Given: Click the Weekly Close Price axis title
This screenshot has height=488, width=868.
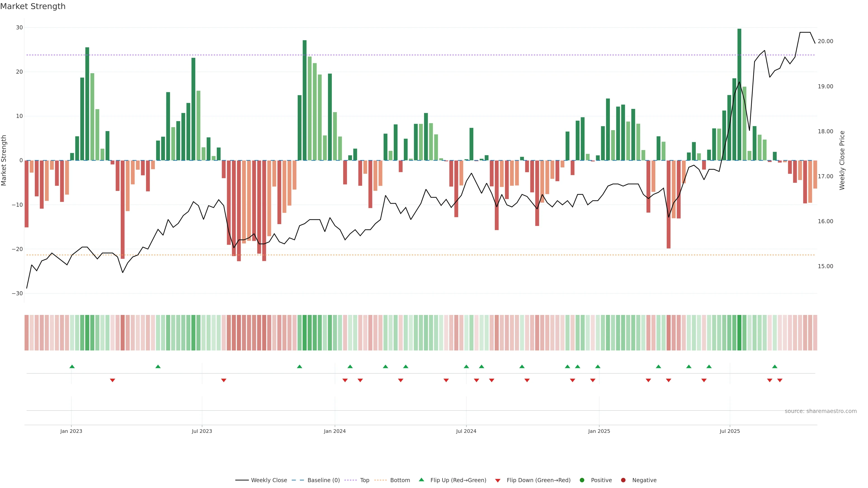Looking at the screenshot, I should click(842, 160).
